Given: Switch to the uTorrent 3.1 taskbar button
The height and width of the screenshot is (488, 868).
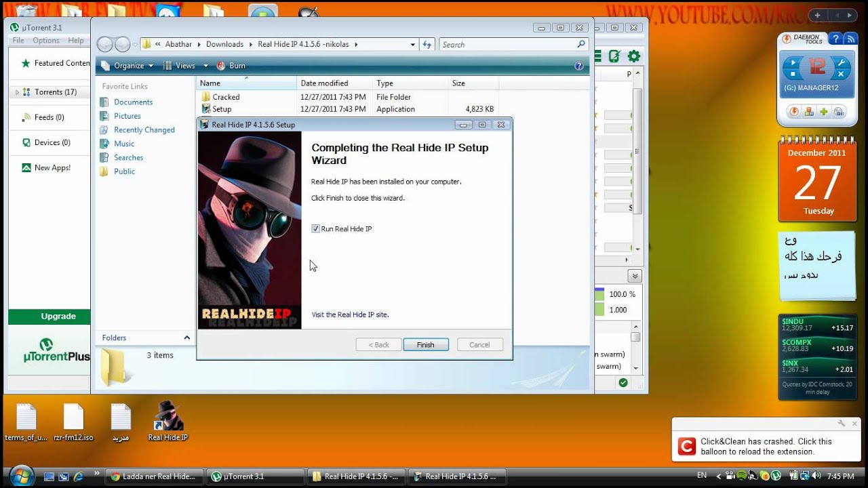Looking at the screenshot, I should pyautogui.click(x=256, y=476).
